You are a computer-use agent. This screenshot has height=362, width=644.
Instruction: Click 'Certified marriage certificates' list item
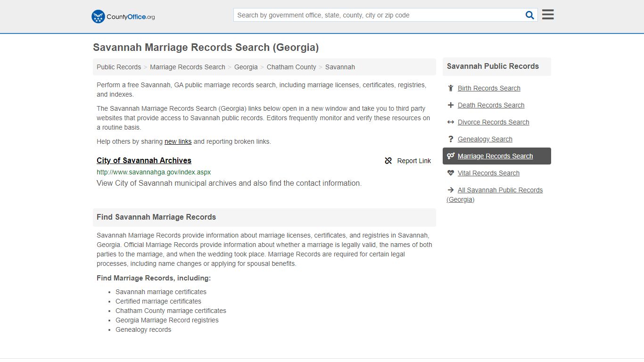pos(158,301)
